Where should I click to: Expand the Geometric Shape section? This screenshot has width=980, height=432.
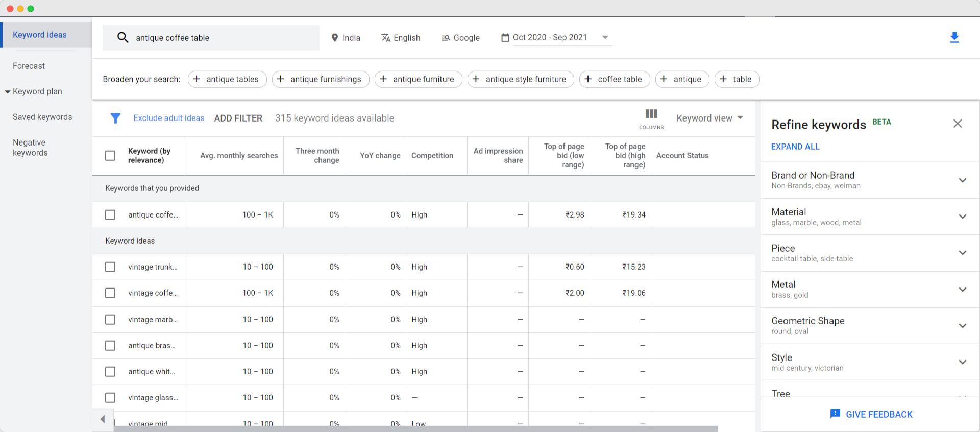963,326
